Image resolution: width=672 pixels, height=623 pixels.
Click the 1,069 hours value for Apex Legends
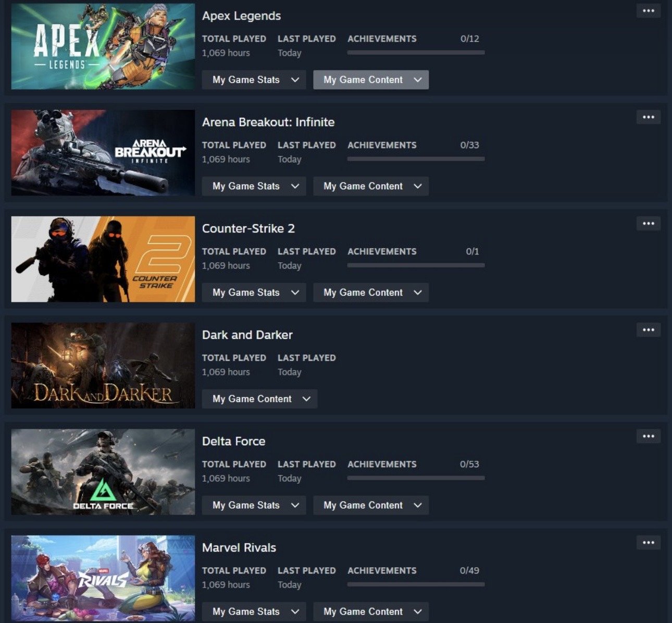tap(226, 53)
